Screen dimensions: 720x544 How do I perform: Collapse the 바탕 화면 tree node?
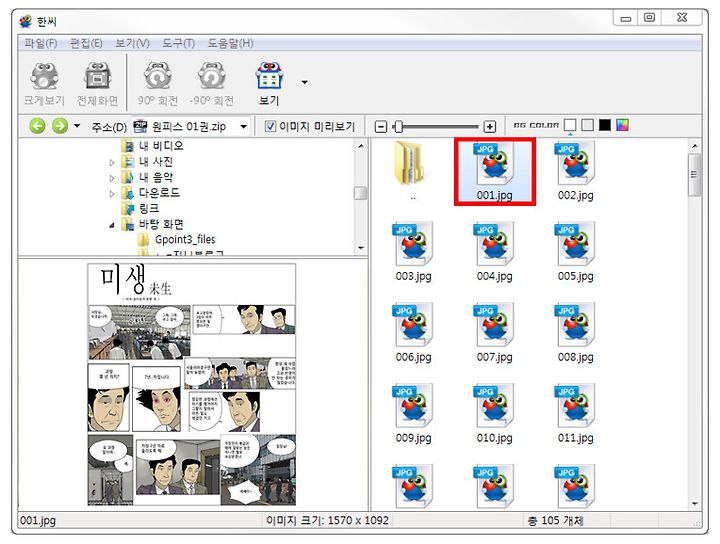pos(112,225)
